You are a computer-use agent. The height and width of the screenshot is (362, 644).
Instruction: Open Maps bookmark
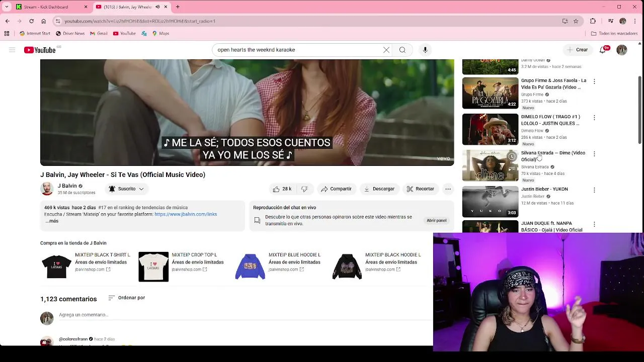point(160,34)
